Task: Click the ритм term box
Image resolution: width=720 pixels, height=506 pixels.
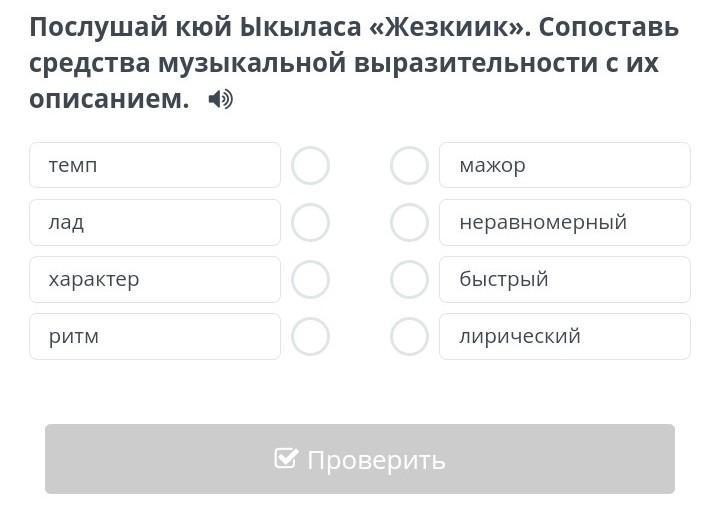Action: pyautogui.click(x=155, y=336)
